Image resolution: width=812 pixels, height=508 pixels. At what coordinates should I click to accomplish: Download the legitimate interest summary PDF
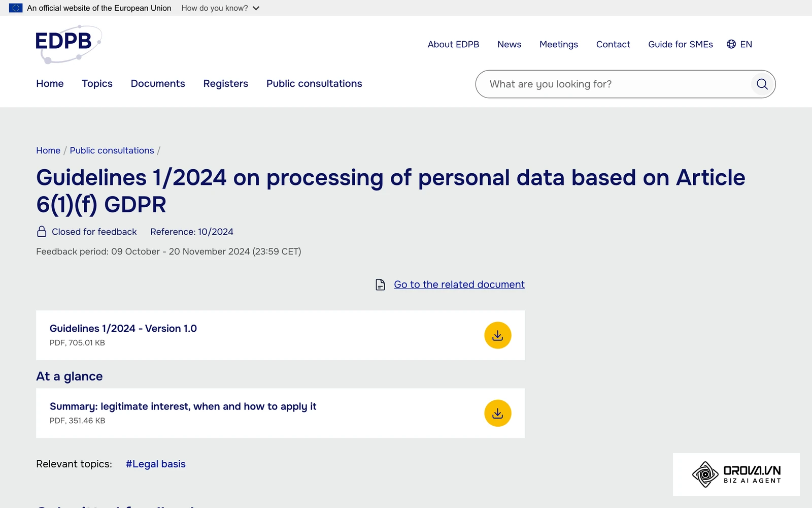click(x=497, y=413)
